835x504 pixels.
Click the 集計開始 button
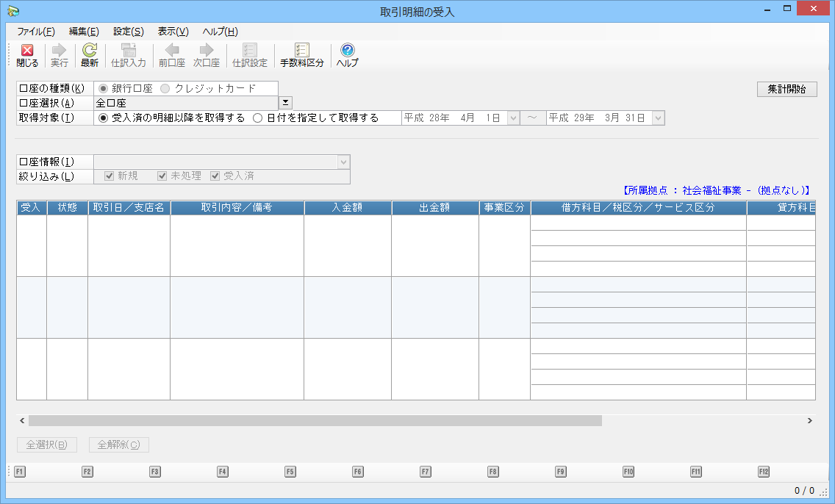click(786, 89)
